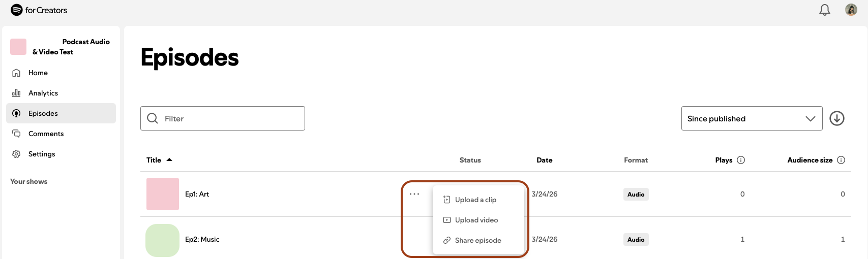Screen dimensions: 868x259
Task: Click the pink podcast cover in sidebar
Action: [18, 47]
